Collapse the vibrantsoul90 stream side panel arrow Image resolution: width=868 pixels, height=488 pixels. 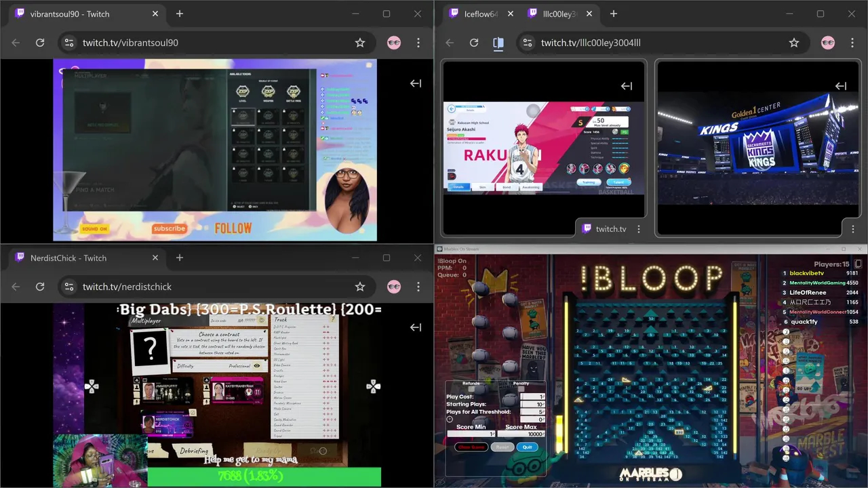pyautogui.click(x=416, y=83)
